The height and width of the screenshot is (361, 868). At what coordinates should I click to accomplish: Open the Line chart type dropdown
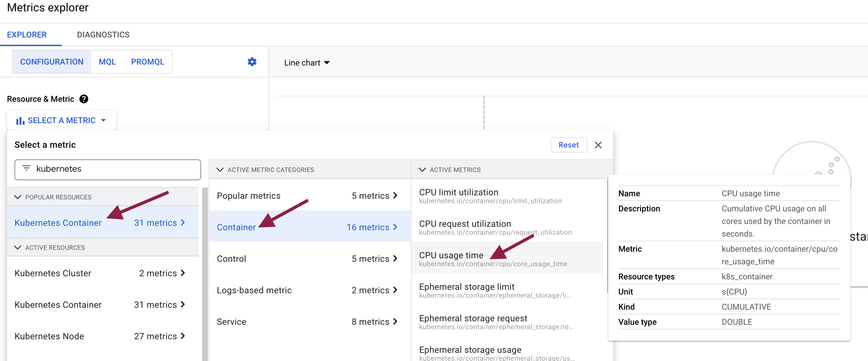[307, 62]
